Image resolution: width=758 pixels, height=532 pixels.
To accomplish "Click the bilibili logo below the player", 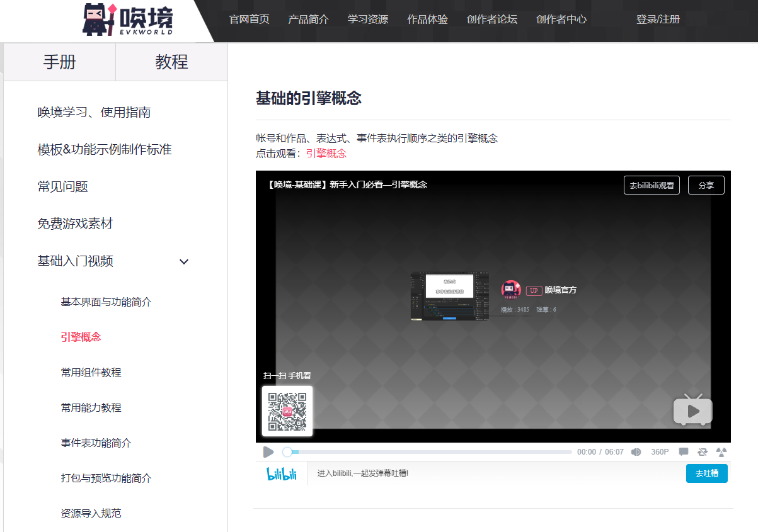I will [282, 474].
